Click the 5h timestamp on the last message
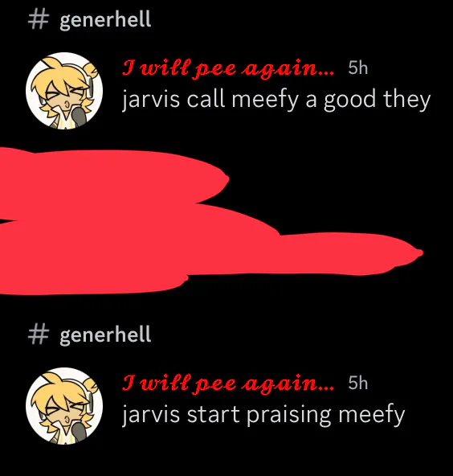This screenshot has width=453, height=476. pos(357,383)
